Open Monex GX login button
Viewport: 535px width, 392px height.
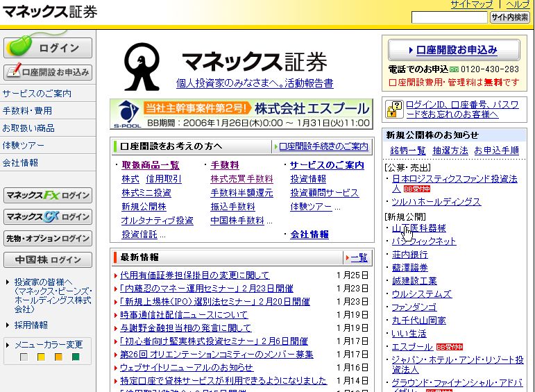tap(48, 217)
